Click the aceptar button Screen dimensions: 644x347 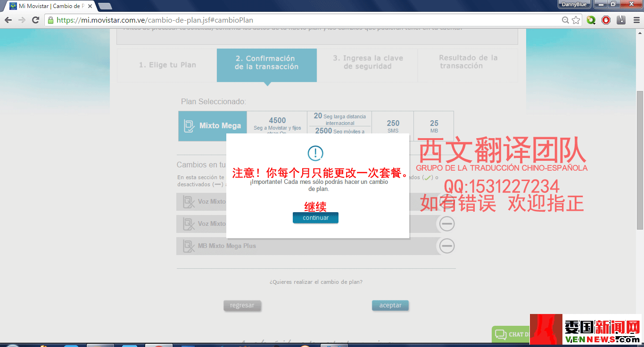pyautogui.click(x=390, y=306)
